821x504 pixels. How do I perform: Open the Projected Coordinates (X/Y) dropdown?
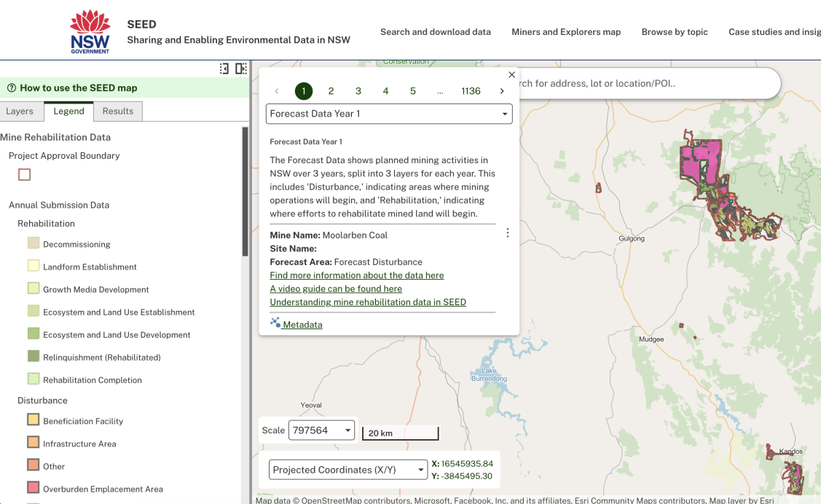pyautogui.click(x=347, y=470)
